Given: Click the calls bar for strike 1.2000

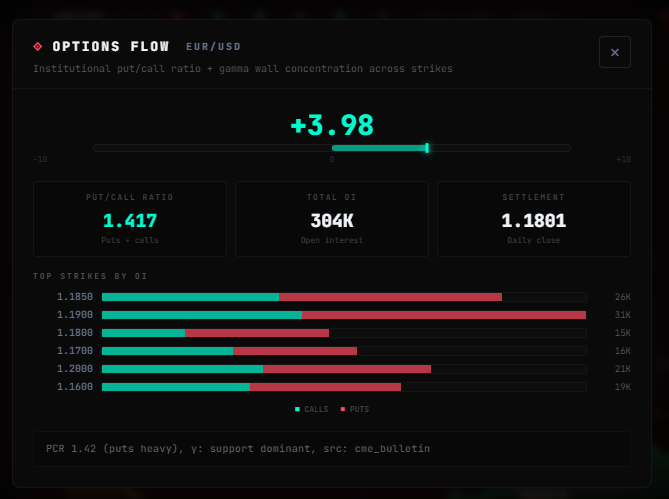Looking at the screenshot, I should coord(182,369).
